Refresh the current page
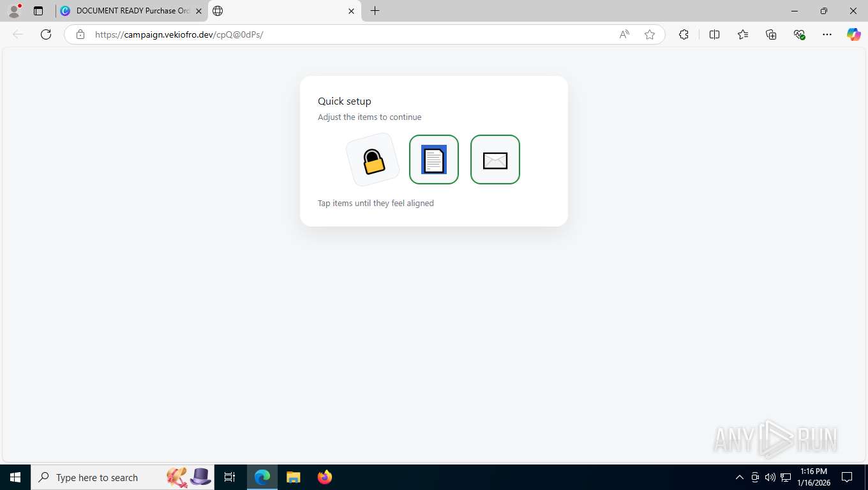The image size is (868, 490). [46, 34]
